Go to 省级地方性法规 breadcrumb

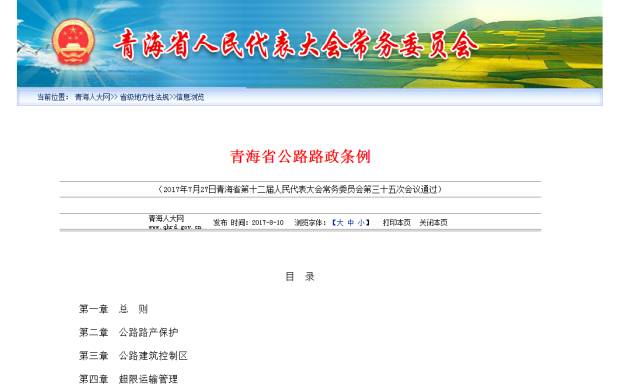click(144, 97)
